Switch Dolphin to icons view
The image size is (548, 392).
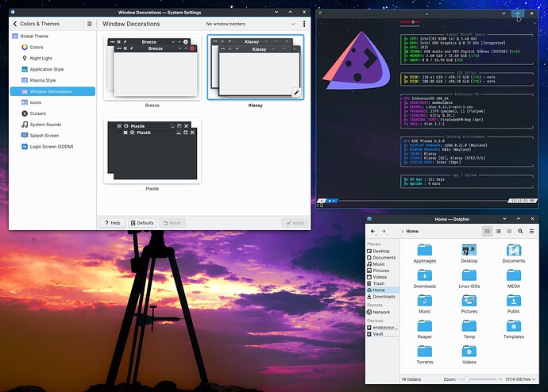[487, 231]
